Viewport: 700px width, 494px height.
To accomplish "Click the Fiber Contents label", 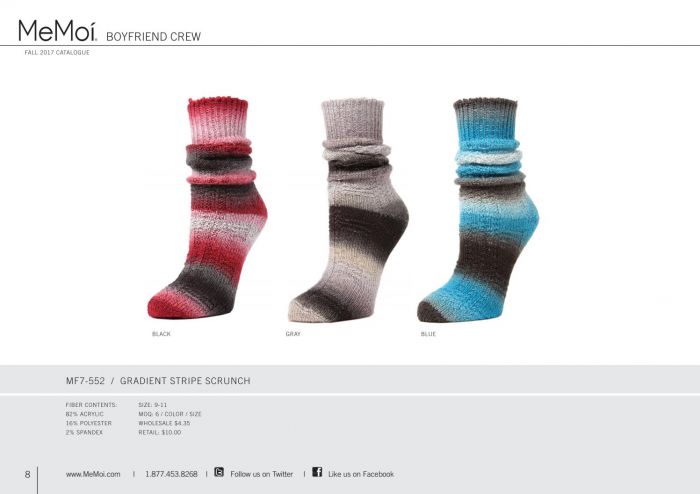I will [x=91, y=405].
